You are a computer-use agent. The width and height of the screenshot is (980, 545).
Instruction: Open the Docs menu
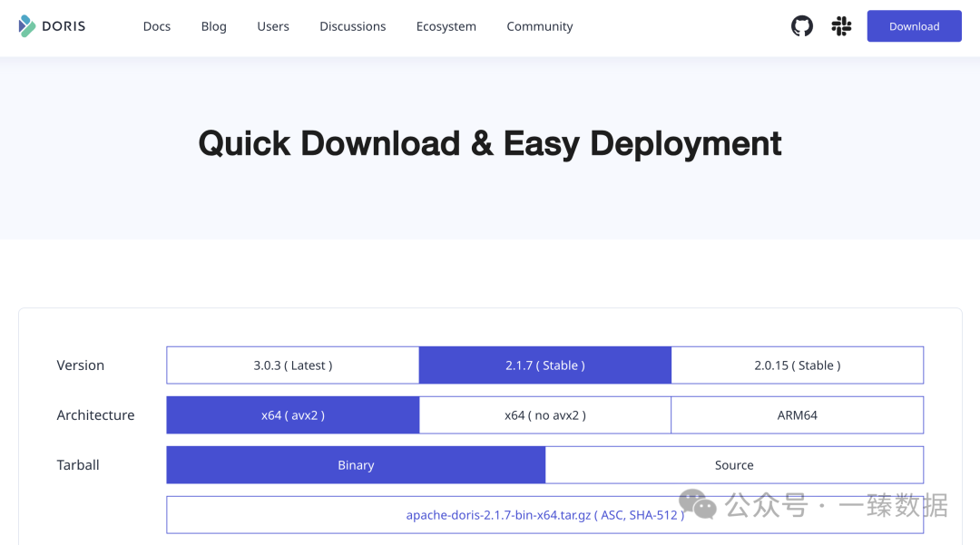point(157,26)
